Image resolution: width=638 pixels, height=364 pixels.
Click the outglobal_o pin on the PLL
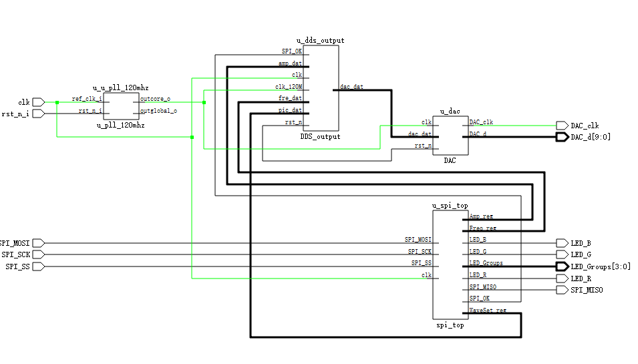(x=159, y=111)
